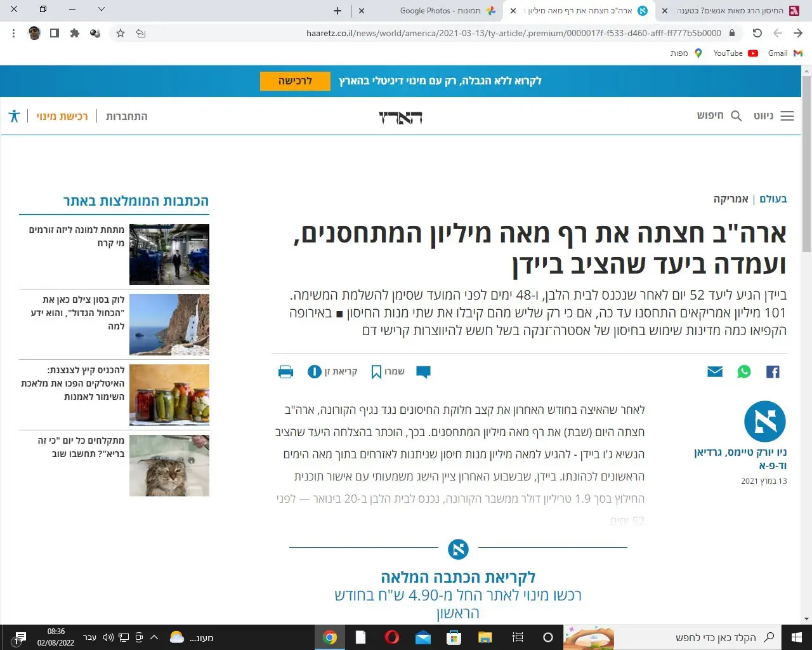Open the search magnifier on the Haaretz header
The height and width of the screenshot is (650, 812).
(x=736, y=116)
